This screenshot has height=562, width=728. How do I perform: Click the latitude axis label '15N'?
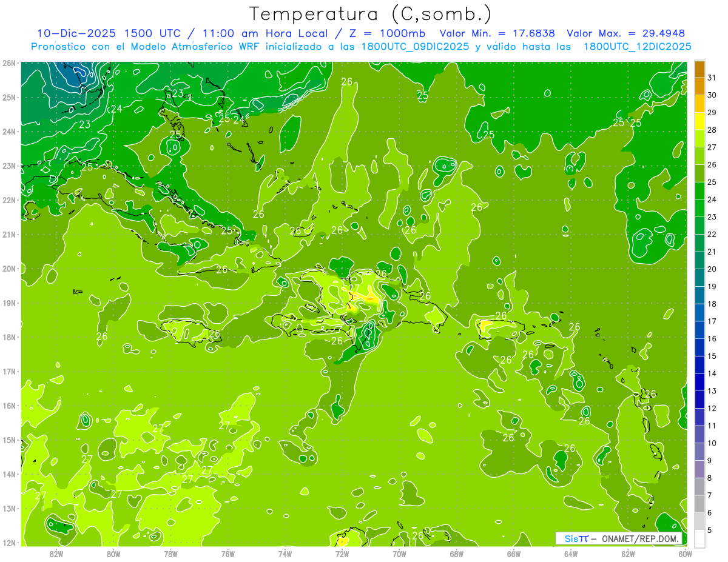pyautogui.click(x=9, y=440)
